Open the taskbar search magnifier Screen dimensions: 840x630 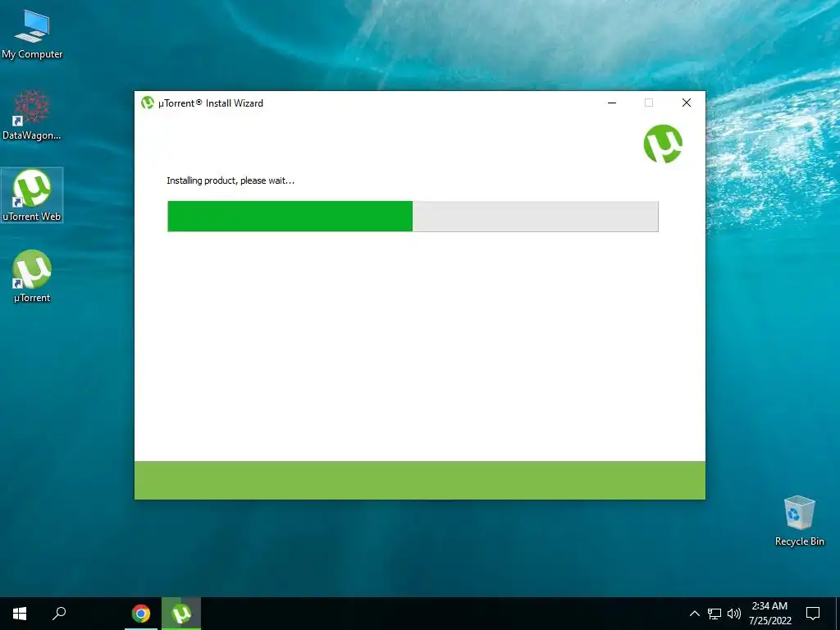[59, 614]
